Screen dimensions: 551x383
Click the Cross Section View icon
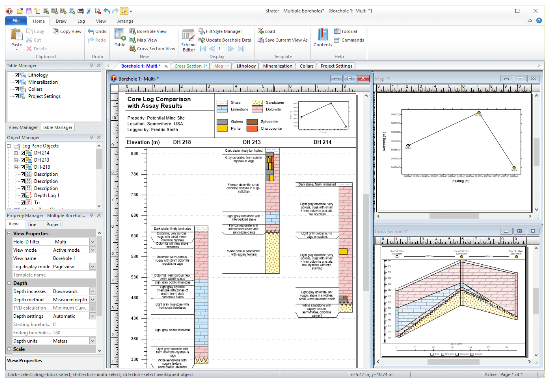coord(132,48)
